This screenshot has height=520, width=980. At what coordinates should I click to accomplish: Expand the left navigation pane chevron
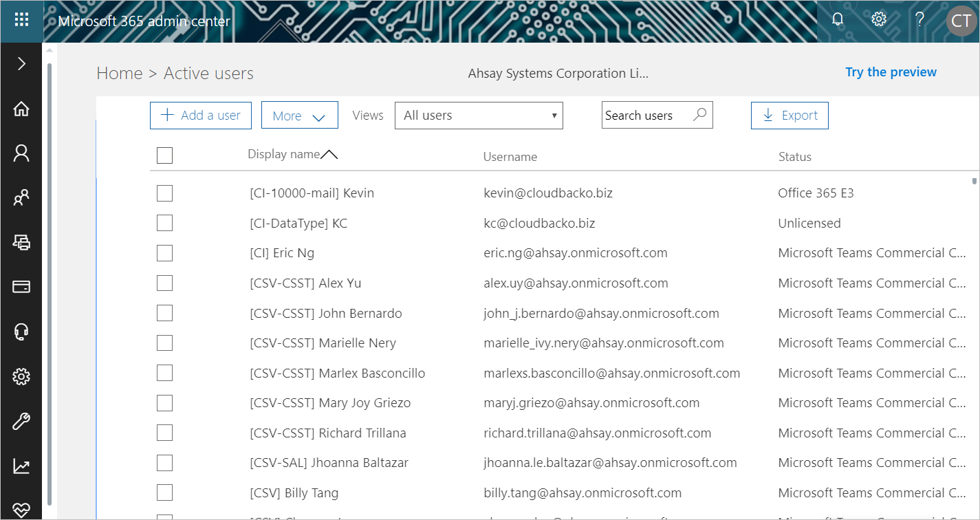point(21,64)
